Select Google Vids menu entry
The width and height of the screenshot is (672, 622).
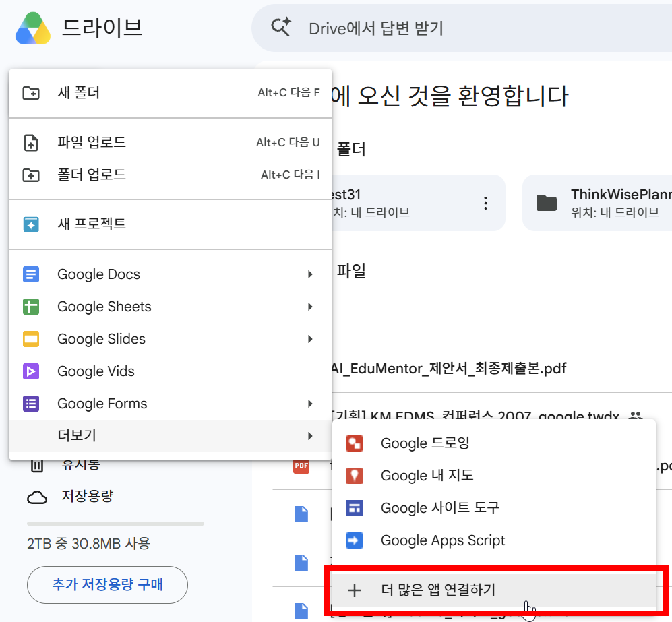point(171,371)
